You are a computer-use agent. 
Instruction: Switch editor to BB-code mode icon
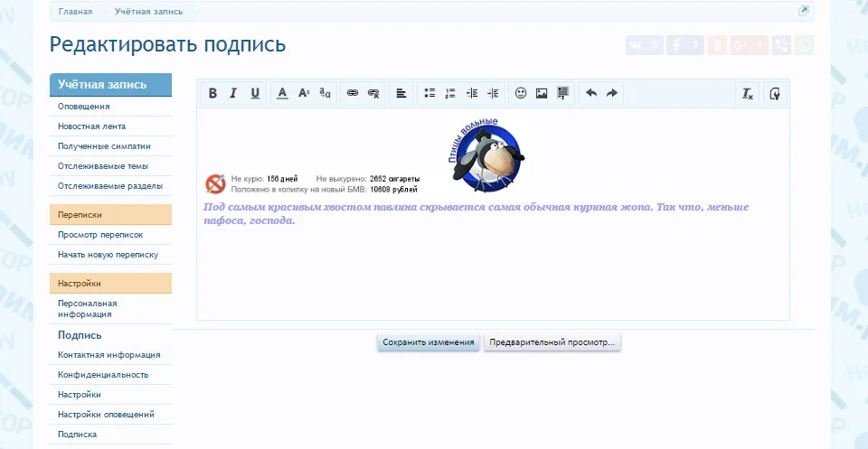tap(775, 93)
